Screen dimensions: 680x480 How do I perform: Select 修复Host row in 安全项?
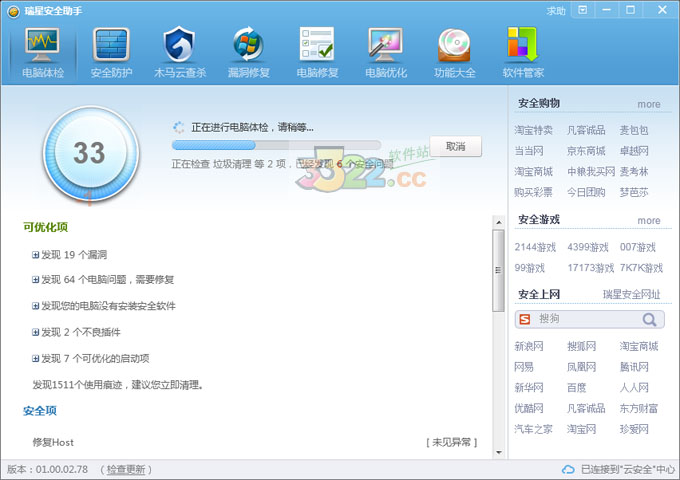[255, 442]
